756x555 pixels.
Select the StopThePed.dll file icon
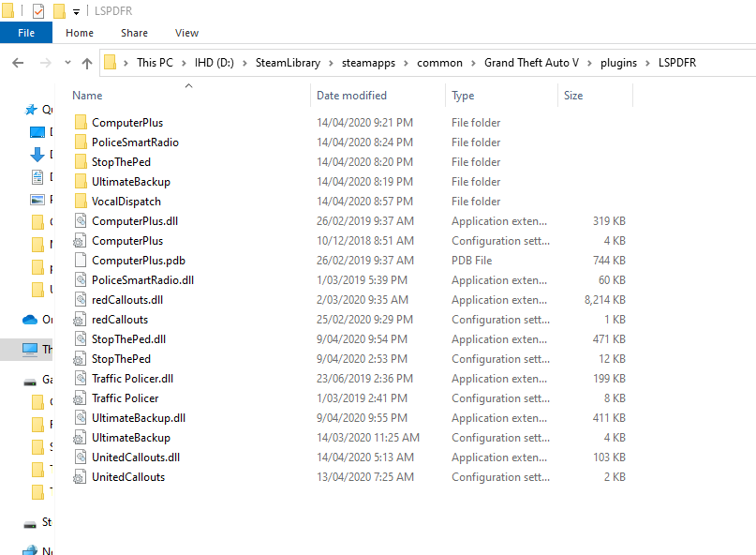coord(81,338)
